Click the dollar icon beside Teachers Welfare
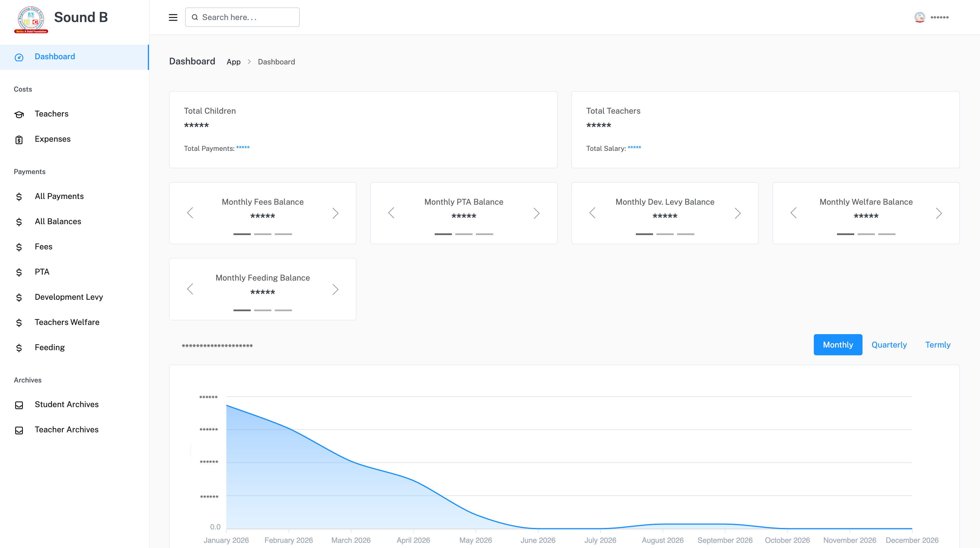Viewport: 980px width, 548px height. pyautogui.click(x=19, y=323)
